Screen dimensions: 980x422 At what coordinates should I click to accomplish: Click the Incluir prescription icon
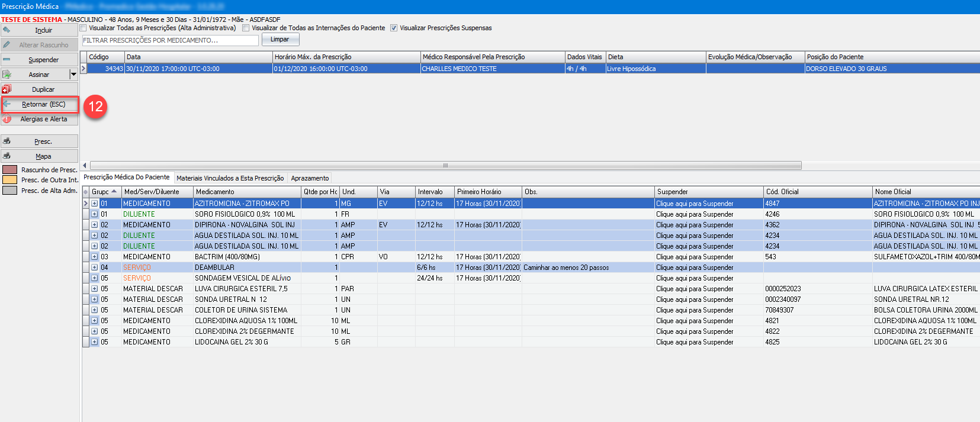click(x=7, y=30)
